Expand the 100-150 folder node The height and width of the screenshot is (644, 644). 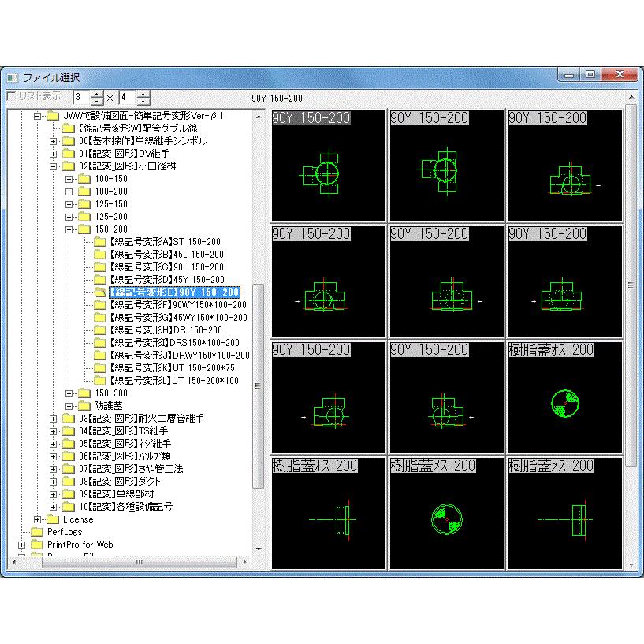pyautogui.click(x=69, y=179)
